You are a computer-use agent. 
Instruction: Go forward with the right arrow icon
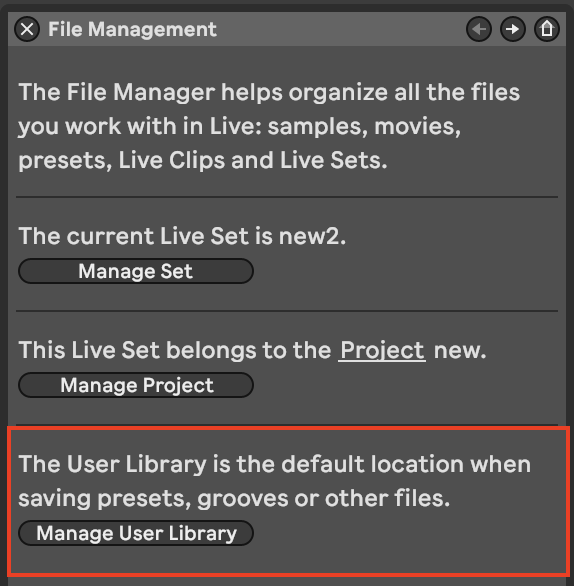pos(513,29)
